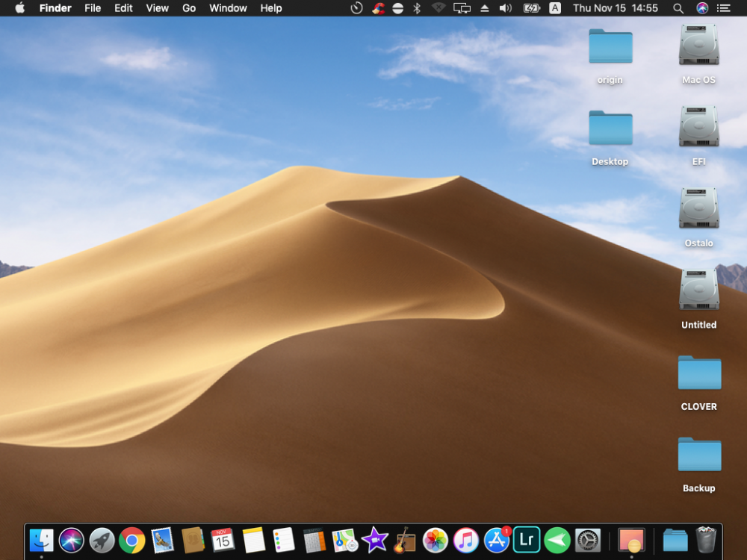Launch iMovie purple star icon
The image size is (747, 560).
[375, 541]
